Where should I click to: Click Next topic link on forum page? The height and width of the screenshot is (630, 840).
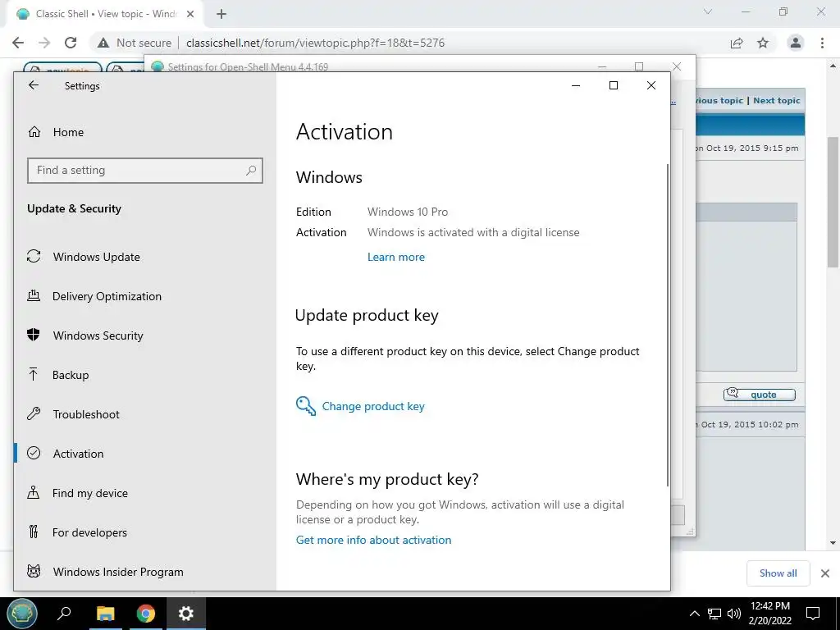776,100
